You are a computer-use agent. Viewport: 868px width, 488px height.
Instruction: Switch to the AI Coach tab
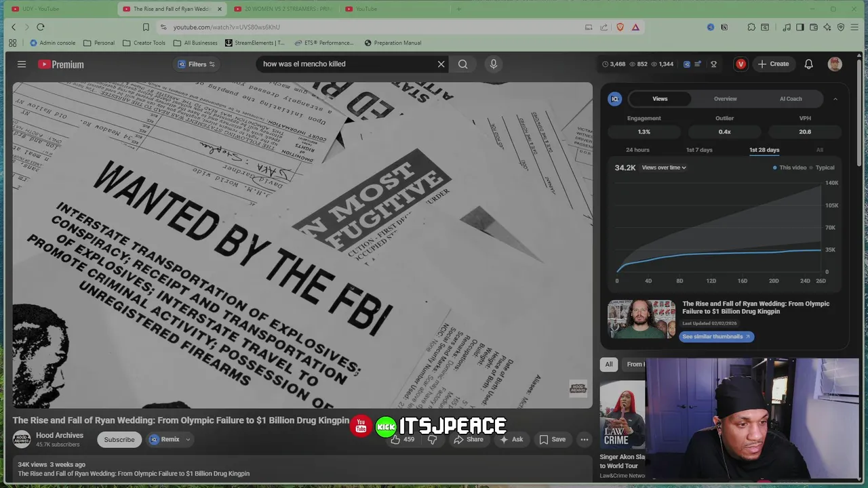pos(791,99)
